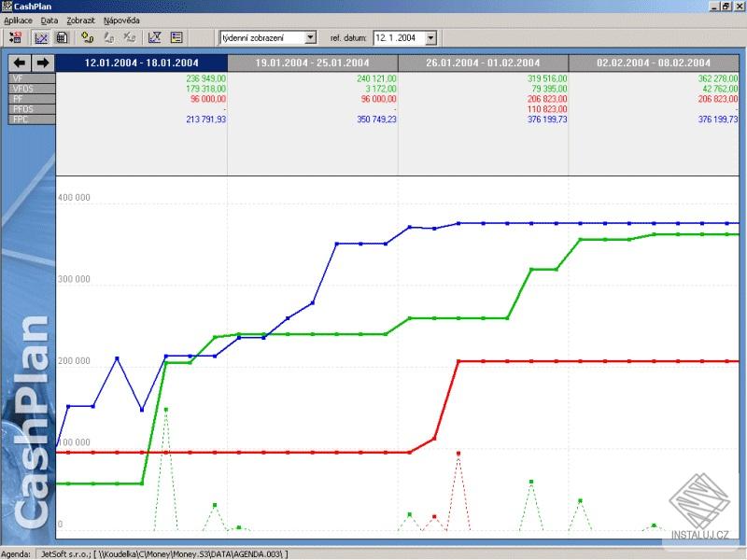Viewport: 747px width, 560px height.
Task: Click the value 79 395,00 in third week
Action: click(x=549, y=89)
